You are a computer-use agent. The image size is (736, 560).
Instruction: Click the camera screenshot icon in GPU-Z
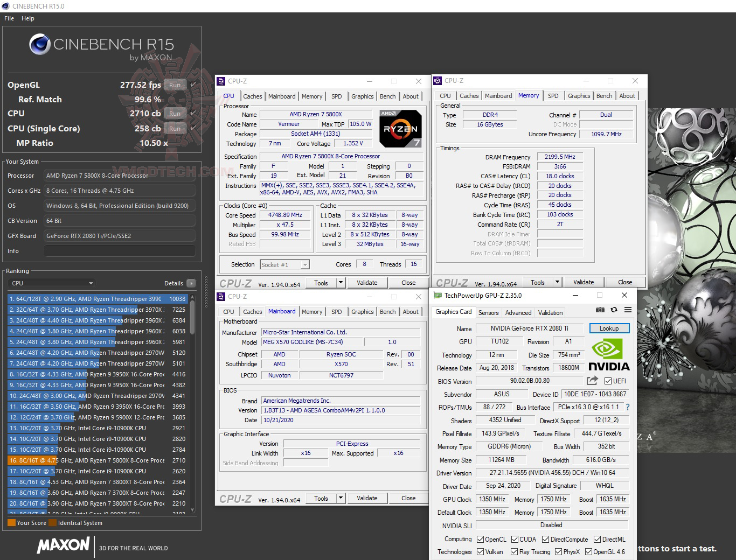[x=600, y=310]
